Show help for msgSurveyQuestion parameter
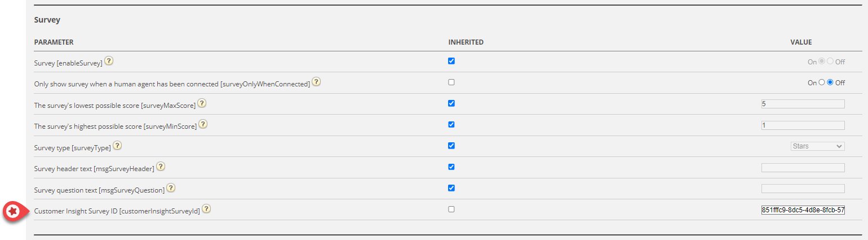 171,188
